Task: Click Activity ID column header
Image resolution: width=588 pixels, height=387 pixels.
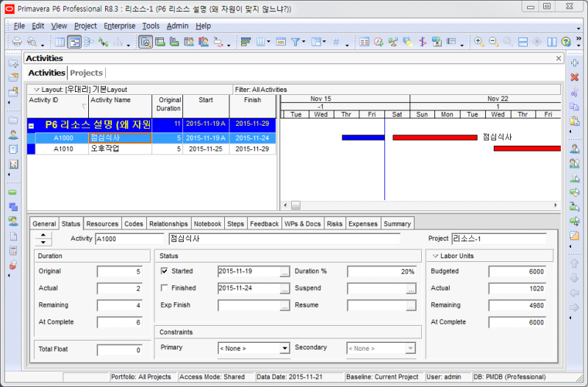Action: tap(58, 106)
